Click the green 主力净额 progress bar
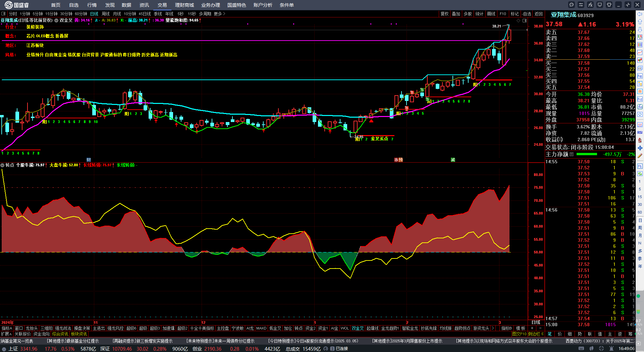Screen dimensions: 644x352 (x=586, y=154)
